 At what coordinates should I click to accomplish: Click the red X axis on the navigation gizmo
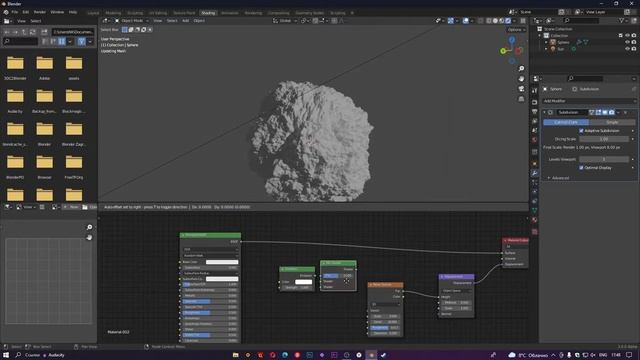519,51
